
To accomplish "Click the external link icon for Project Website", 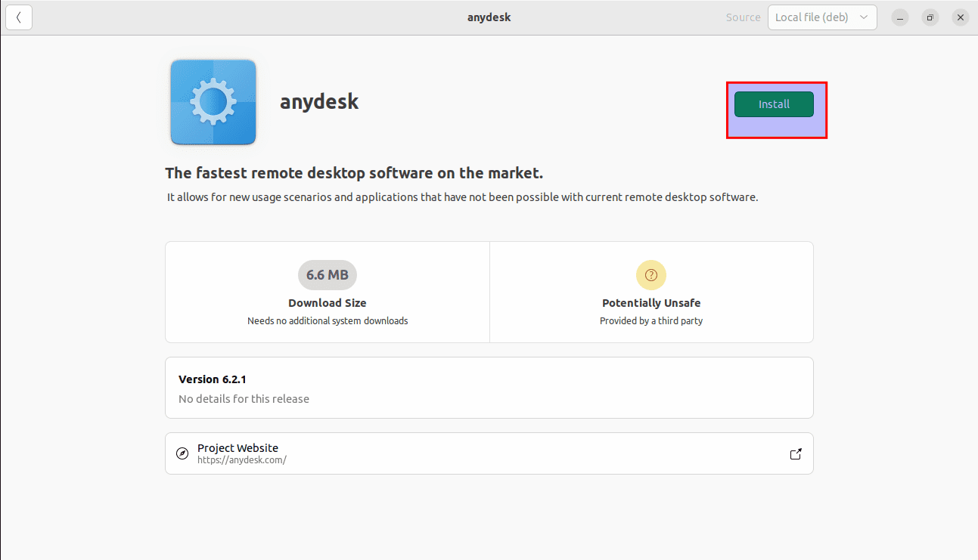I will (796, 454).
